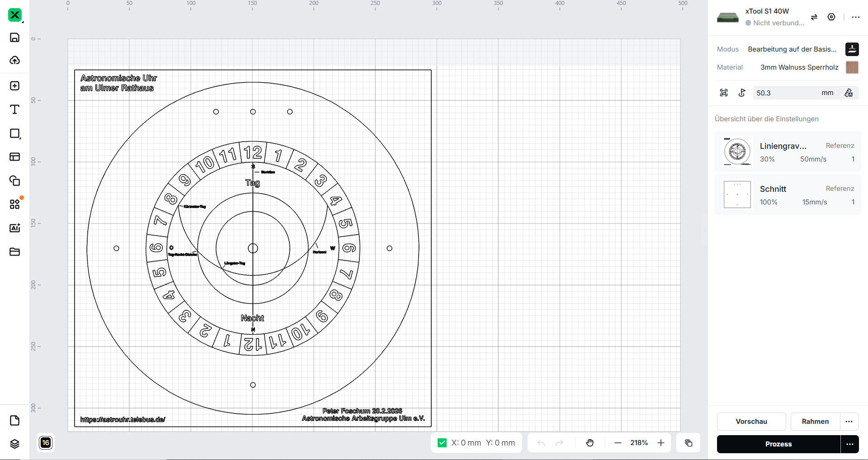Open the cloud upload icon
This screenshot has width=868, height=460.
point(14,60)
